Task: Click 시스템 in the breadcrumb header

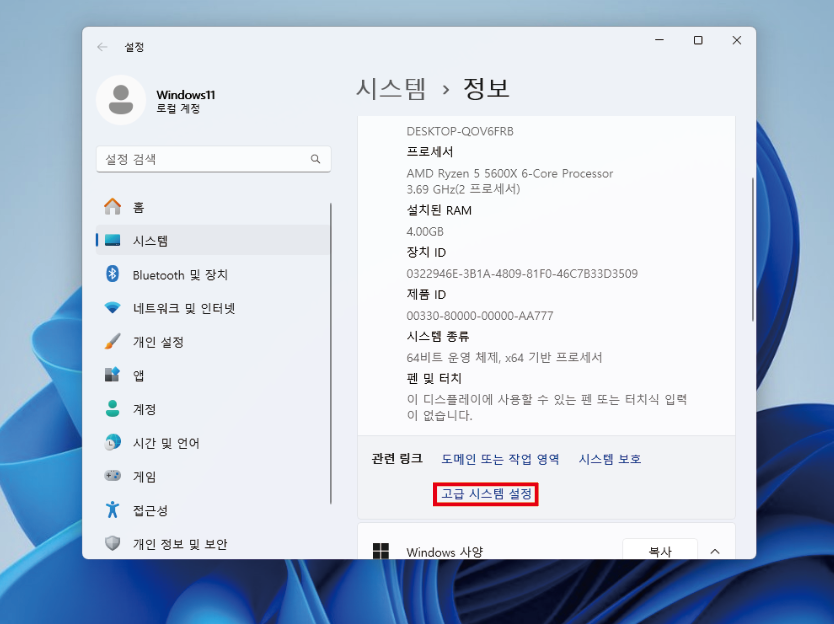Action: pos(391,88)
